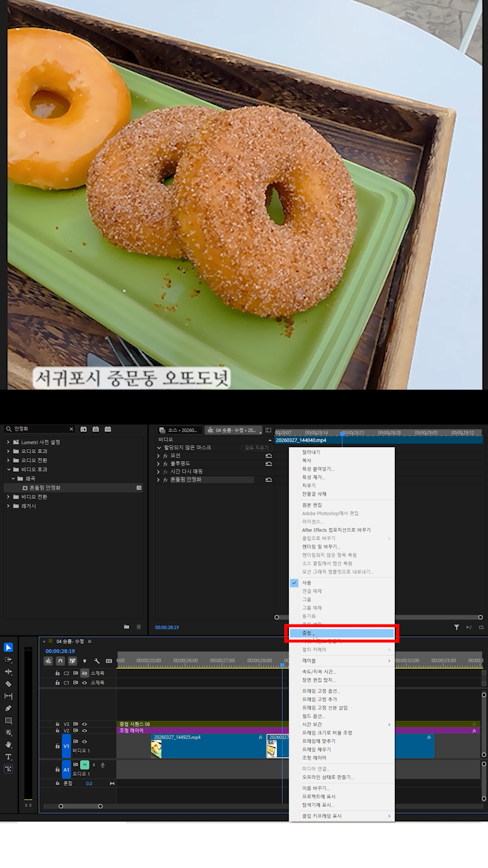The width and height of the screenshot is (488, 868).
Task: Choose 특성 붙여넣기... menu item
Action: (x=342, y=469)
